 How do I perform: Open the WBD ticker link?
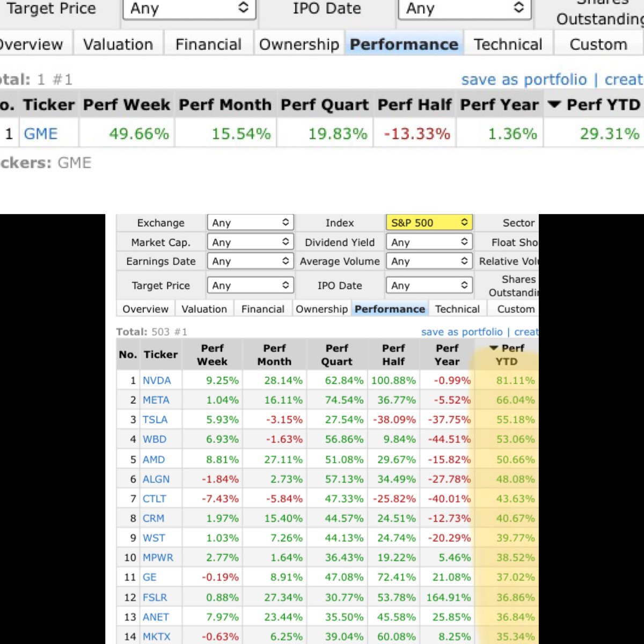pyautogui.click(x=155, y=439)
